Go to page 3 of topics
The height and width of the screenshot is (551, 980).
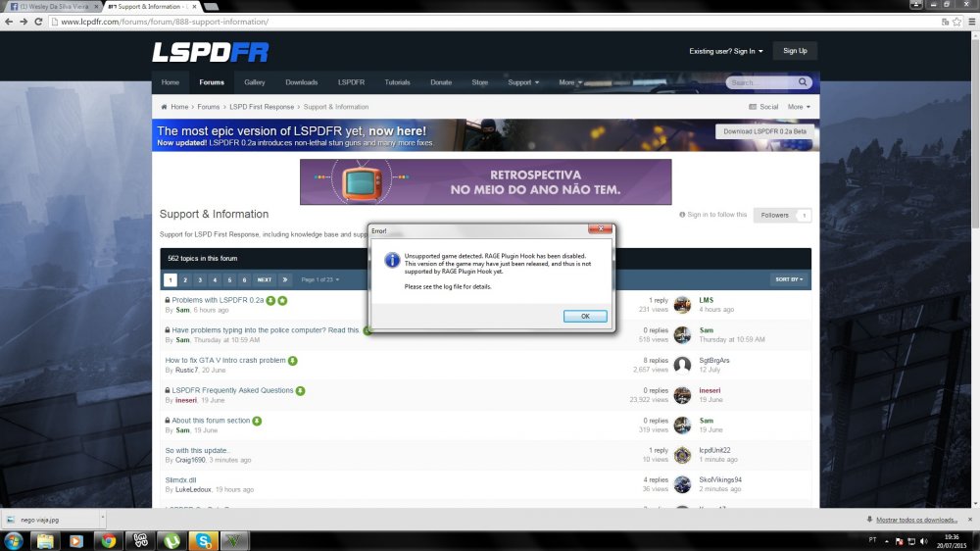coord(200,279)
